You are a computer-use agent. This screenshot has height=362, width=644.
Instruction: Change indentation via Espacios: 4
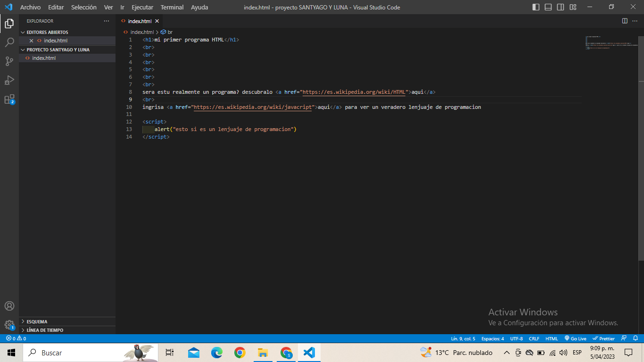[x=493, y=338]
